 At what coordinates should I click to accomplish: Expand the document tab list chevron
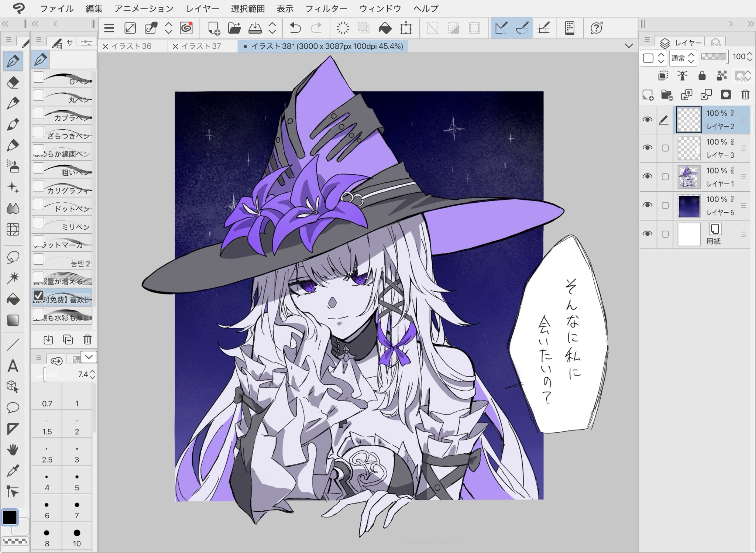[x=629, y=46]
